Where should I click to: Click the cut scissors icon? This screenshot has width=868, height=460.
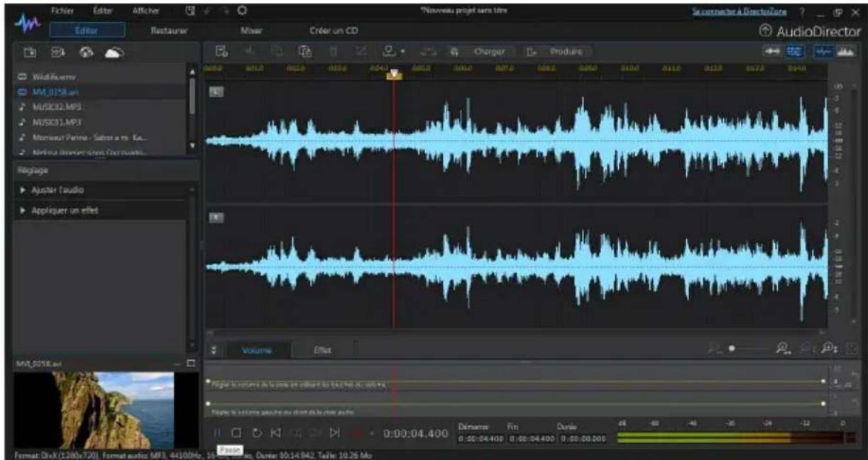click(x=250, y=52)
